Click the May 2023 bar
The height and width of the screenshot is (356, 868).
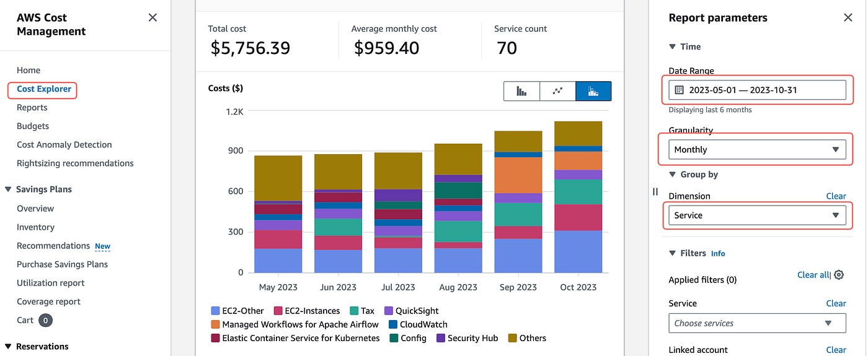(x=278, y=214)
